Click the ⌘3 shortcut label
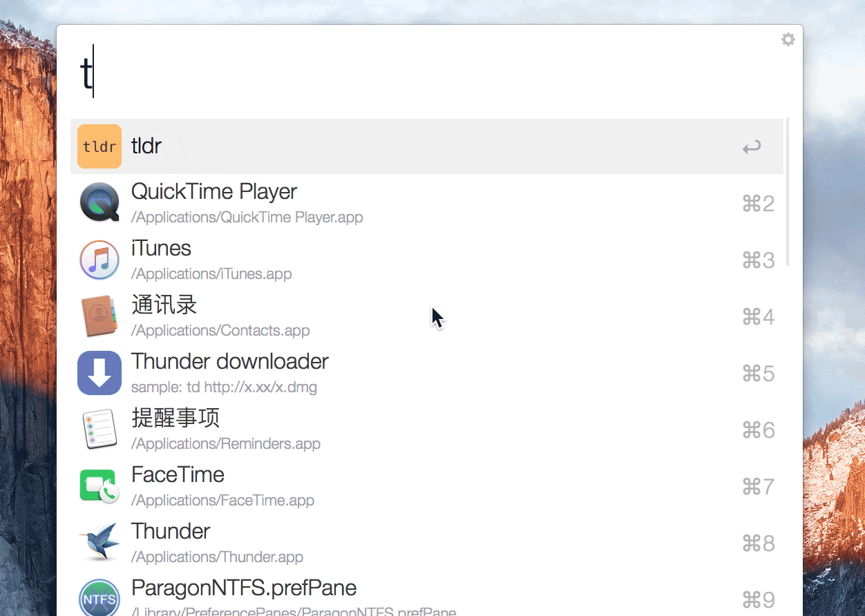 [x=758, y=260]
